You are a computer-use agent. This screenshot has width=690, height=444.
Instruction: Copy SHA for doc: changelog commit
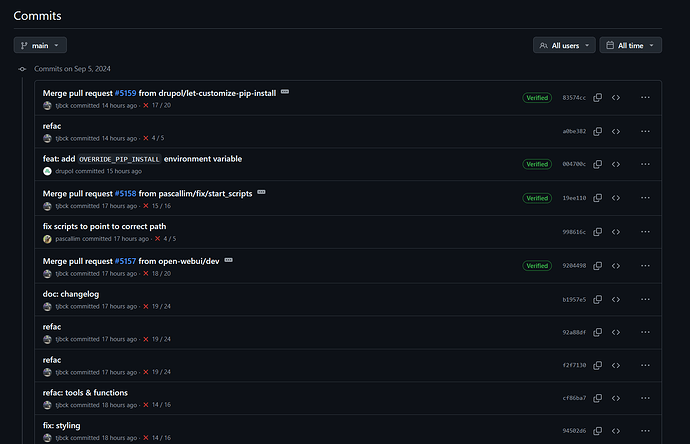click(x=597, y=300)
